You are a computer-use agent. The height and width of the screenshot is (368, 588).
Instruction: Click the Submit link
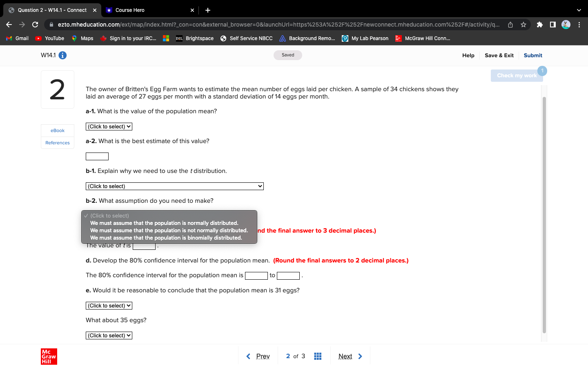click(533, 55)
